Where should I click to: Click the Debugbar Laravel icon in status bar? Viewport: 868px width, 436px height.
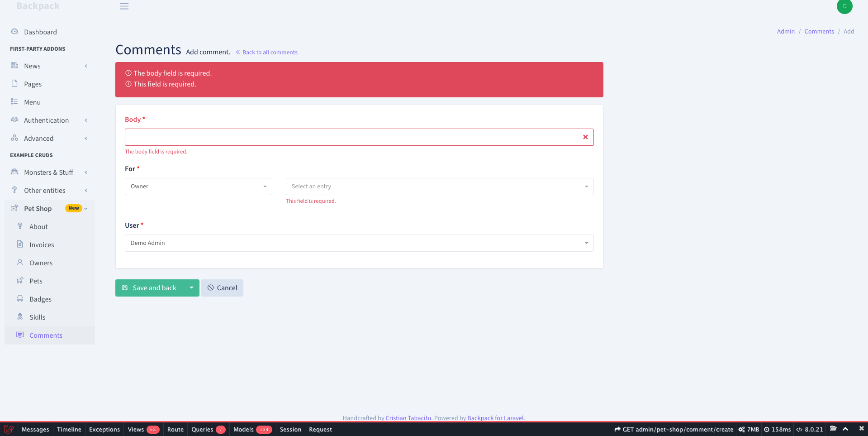(x=8, y=429)
